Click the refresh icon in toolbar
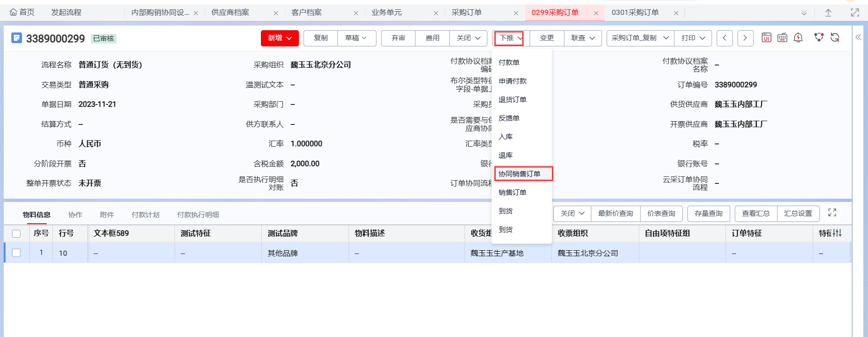This screenshot has height=337, width=868. (x=835, y=38)
